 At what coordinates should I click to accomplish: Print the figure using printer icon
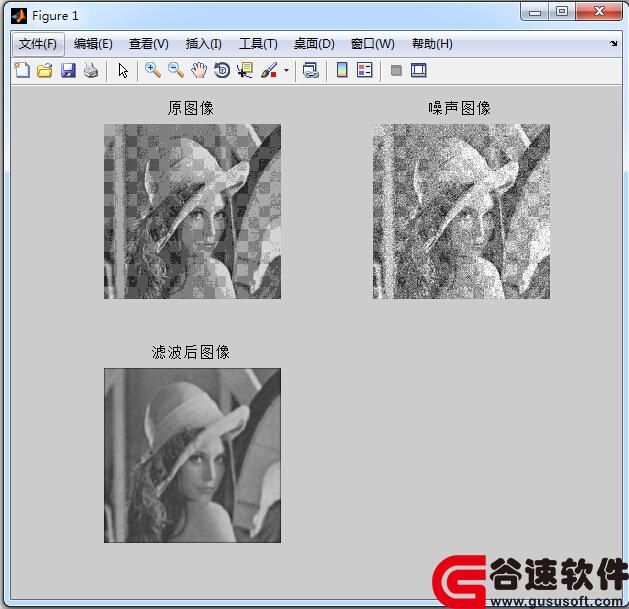(91, 70)
